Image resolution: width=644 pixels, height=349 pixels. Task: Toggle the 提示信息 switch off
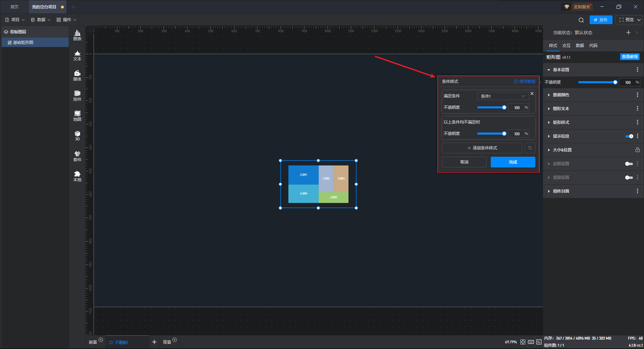[x=629, y=136]
